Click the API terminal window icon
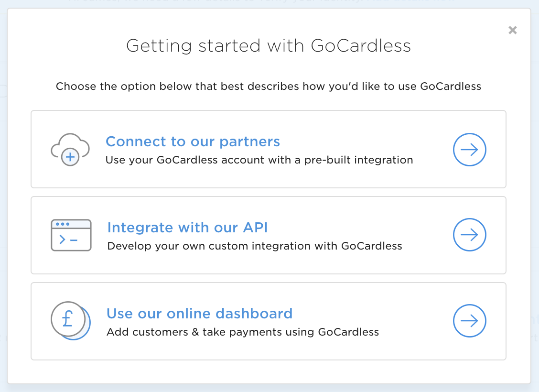Viewport: 539px width, 392px height. point(71,235)
